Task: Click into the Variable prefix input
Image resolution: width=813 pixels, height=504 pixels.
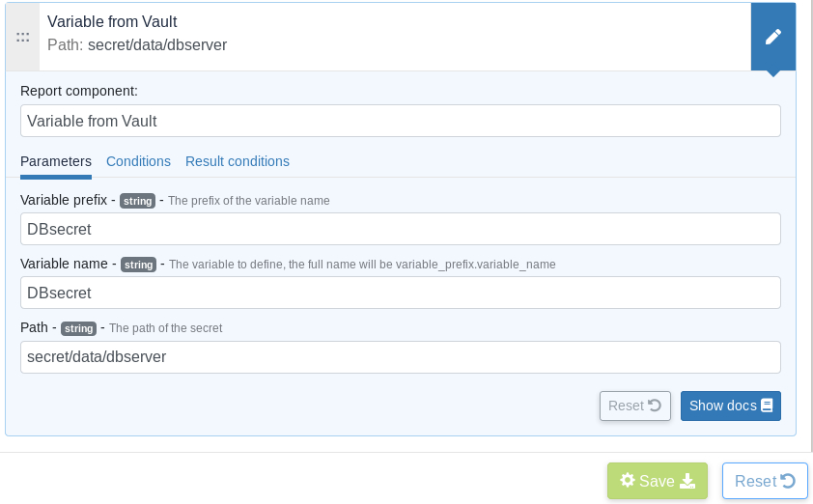Action: (400, 229)
